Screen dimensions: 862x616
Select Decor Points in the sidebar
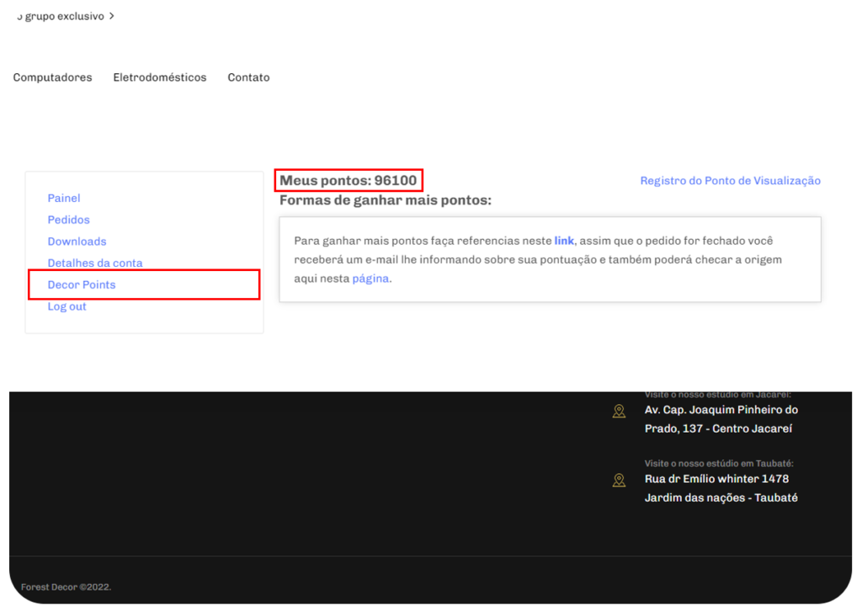click(x=82, y=284)
